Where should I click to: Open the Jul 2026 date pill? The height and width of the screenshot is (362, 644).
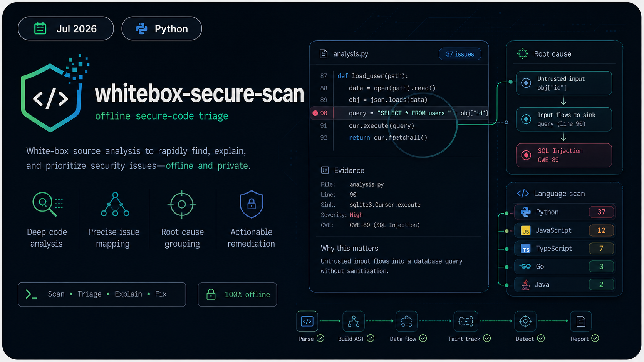[x=66, y=28]
